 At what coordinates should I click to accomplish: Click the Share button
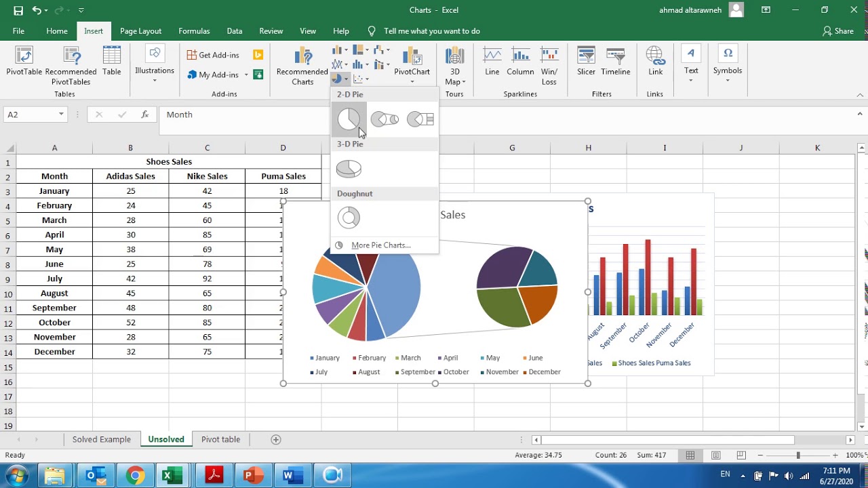tap(838, 31)
